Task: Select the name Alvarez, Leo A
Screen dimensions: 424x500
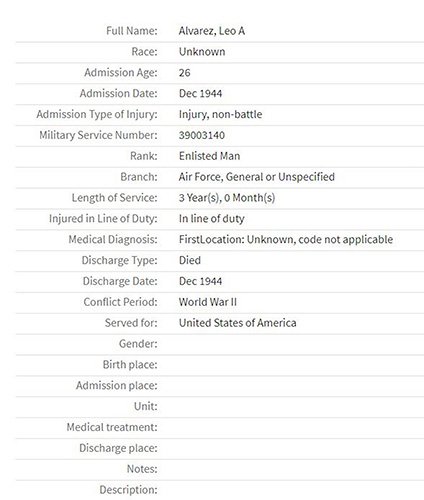Action: click(212, 31)
